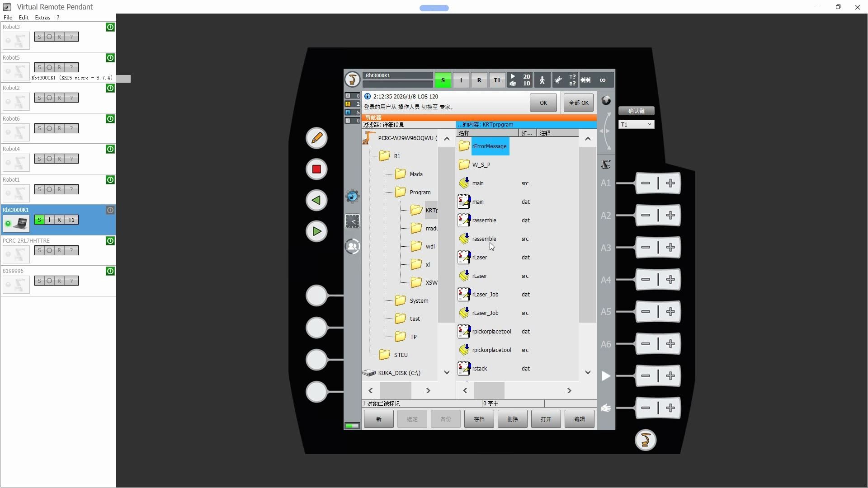Click the robot axis jog mode icon
This screenshot has height=488, width=868.
(606, 164)
